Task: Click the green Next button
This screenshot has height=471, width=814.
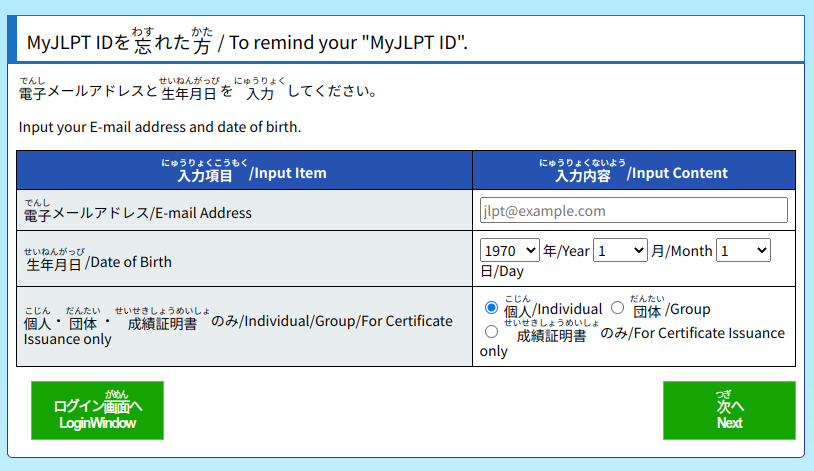Action: [729, 411]
